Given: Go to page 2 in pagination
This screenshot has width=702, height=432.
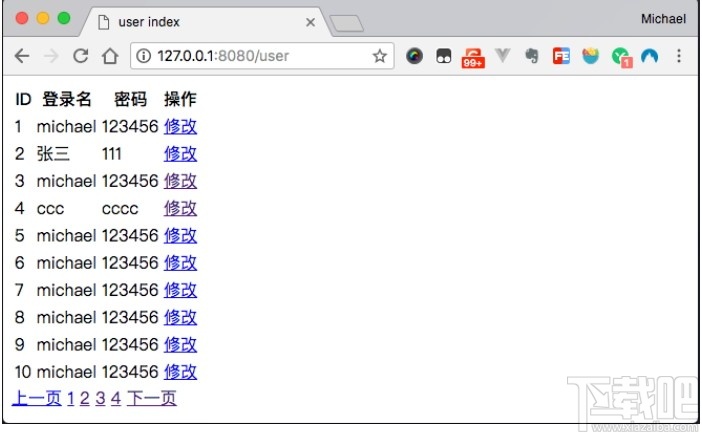Looking at the screenshot, I should click(85, 398).
